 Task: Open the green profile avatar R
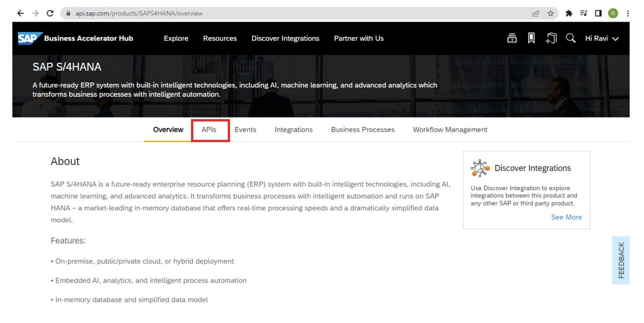[613, 14]
